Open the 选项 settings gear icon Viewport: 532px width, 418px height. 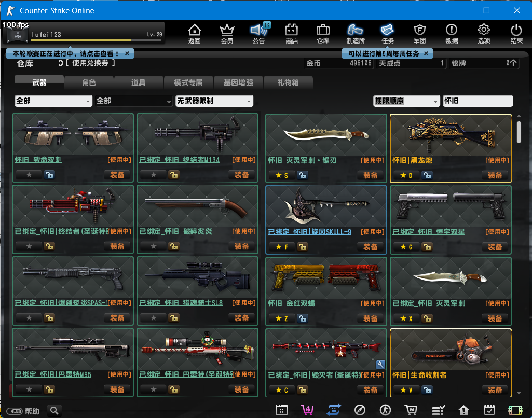[484, 34]
